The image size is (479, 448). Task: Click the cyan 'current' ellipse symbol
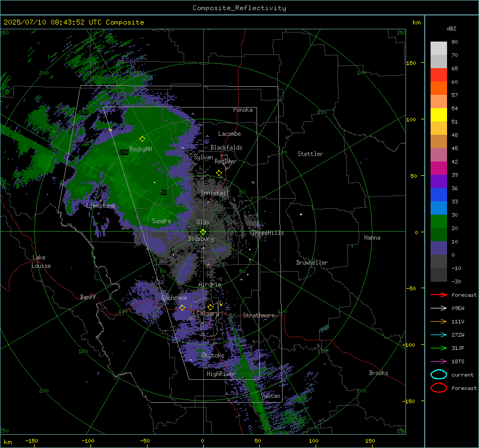point(439,374)
